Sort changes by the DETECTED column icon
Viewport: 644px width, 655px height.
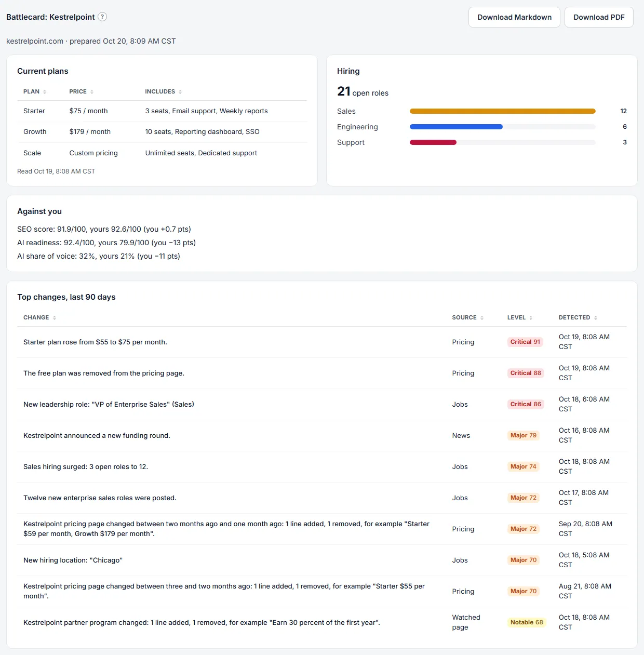click(596, 318)
